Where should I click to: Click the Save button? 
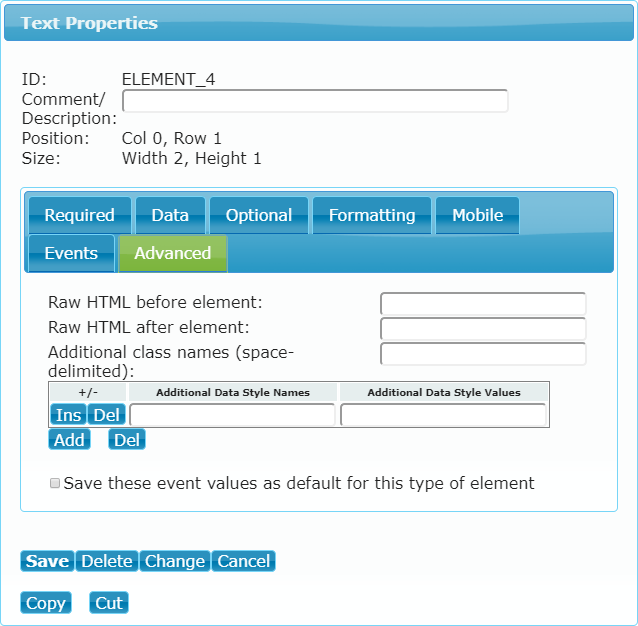point(47,561)
